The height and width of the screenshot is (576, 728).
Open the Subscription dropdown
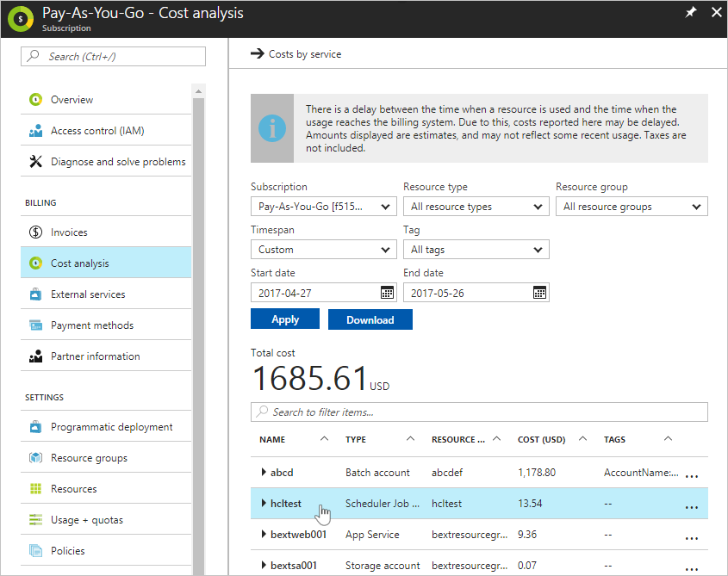[x=324, y=207]
